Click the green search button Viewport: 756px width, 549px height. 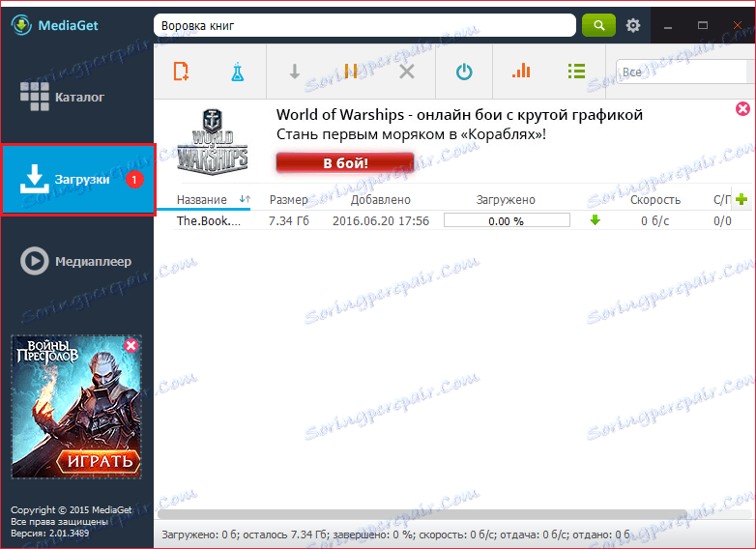(x=598, y=25)
